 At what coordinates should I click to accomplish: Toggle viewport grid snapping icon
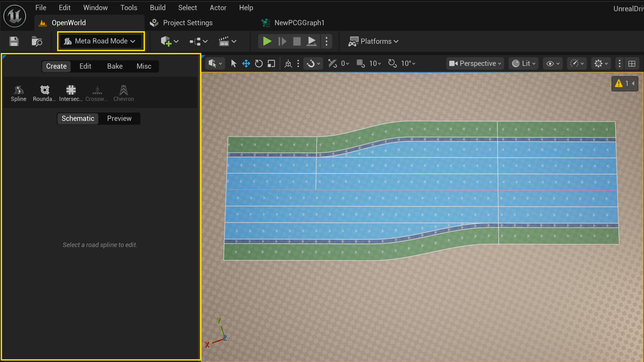click(361, 63)
